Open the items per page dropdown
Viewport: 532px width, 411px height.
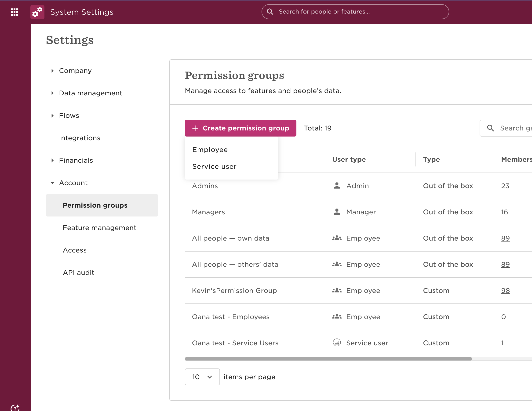(202, 377)
